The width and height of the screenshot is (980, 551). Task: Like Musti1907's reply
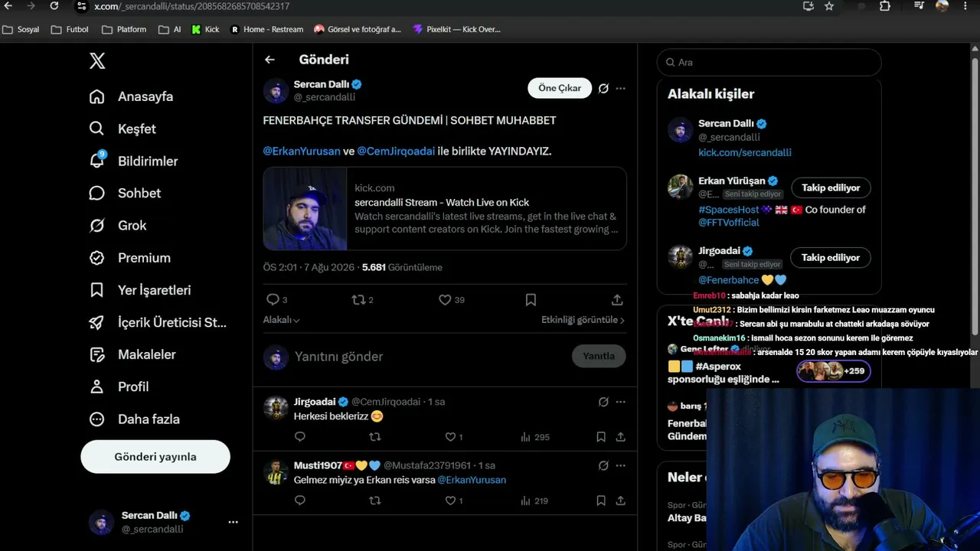coord(450,500)
